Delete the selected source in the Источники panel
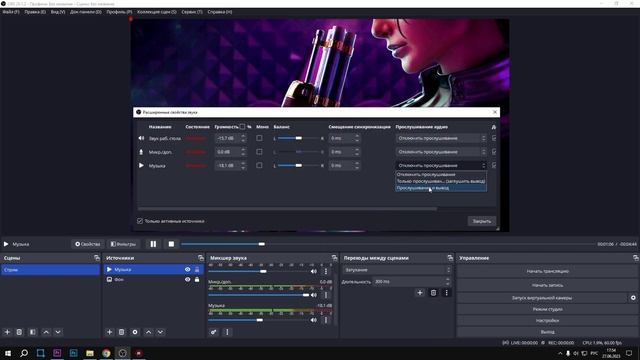This screenshot has height=360, width=640. tap(121, 332)
